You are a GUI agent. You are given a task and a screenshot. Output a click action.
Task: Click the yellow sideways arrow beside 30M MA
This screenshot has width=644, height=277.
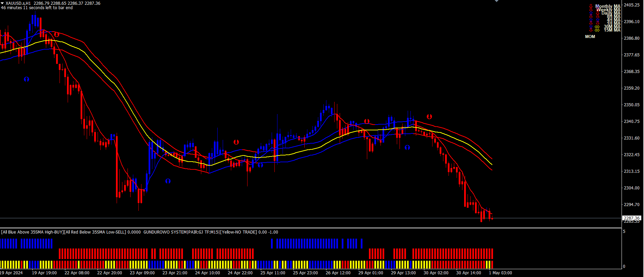(x=597, y=26)
